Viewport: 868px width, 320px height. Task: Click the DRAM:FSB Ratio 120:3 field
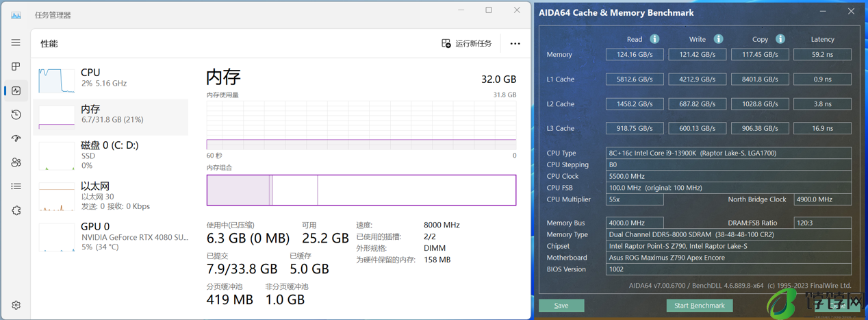click(822, 223)
